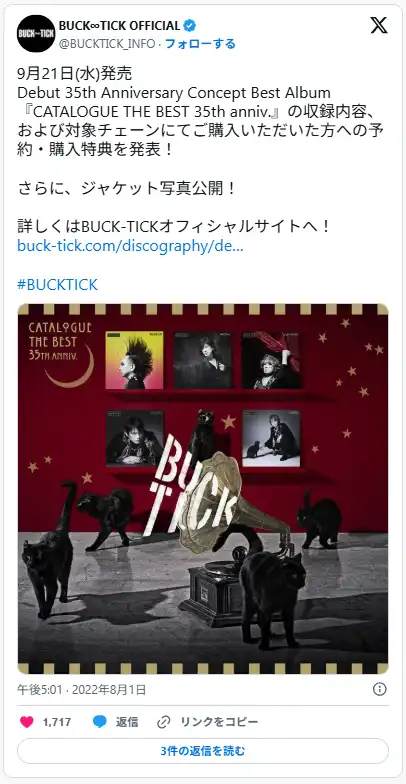Click the blue verified badge
This screenshot has width=406, height=784.
[x=190, y=26]
